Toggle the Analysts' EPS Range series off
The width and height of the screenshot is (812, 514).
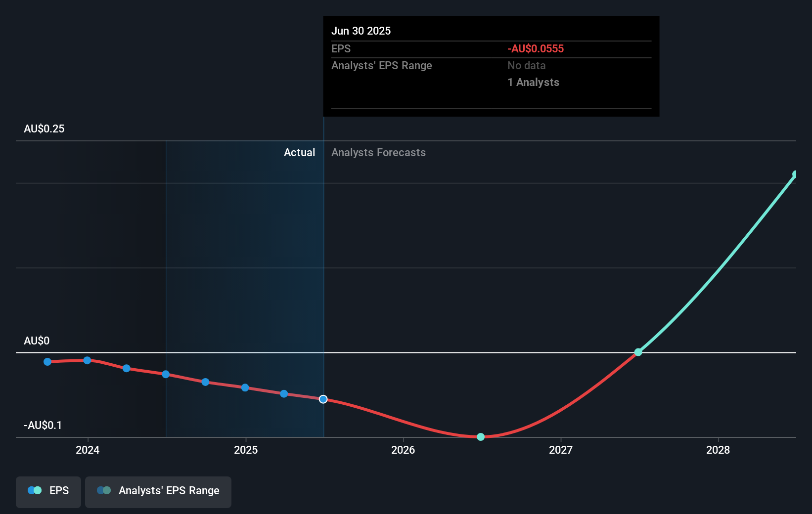158,492
